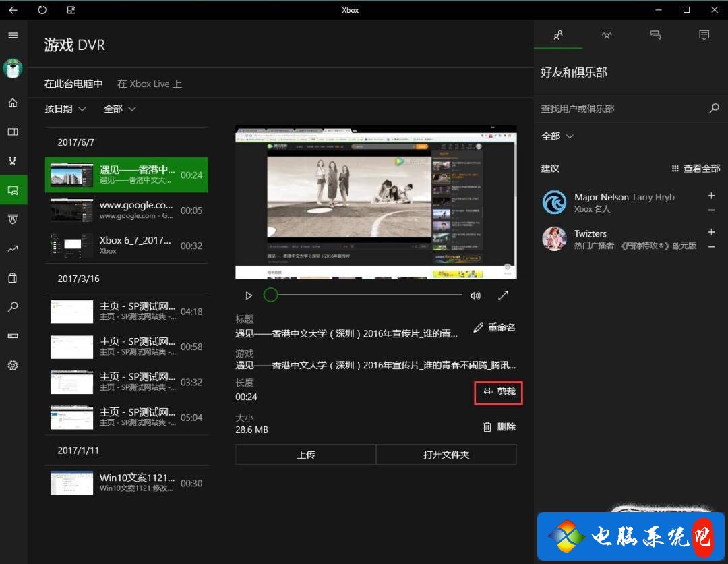Viewport: 728px width, 564px height.
Task: Click the 打开文件夹 button
Action: [x=446, y=454]
